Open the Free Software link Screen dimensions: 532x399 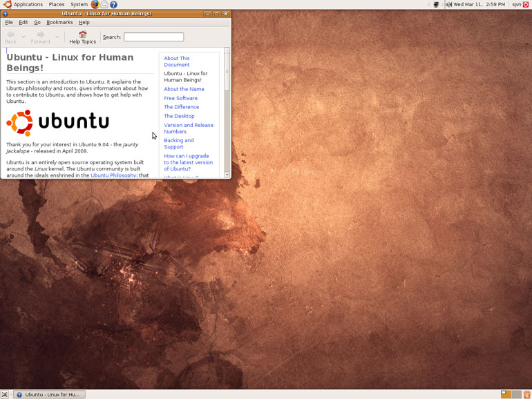click(x=180, y=98)
